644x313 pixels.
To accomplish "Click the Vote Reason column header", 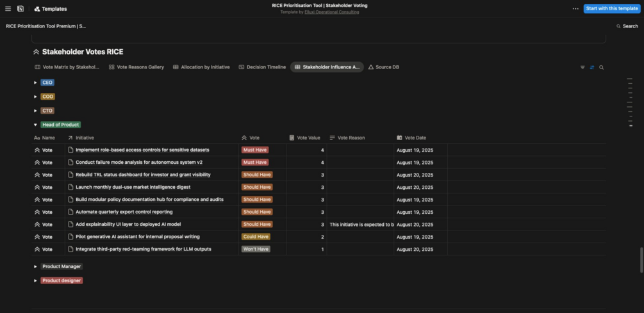I will click(x=360, y=138).
